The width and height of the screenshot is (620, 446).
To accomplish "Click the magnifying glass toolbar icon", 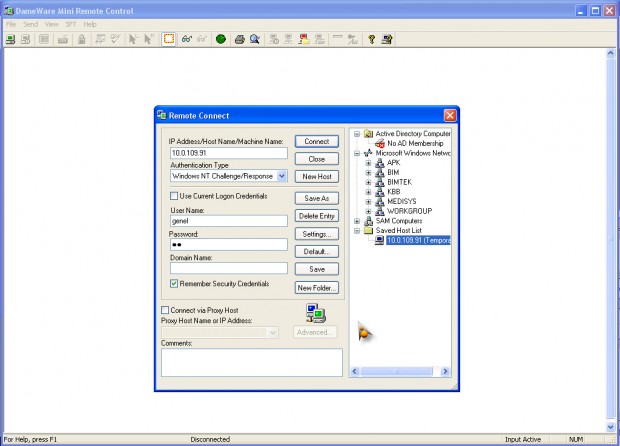I will [255, 39].
